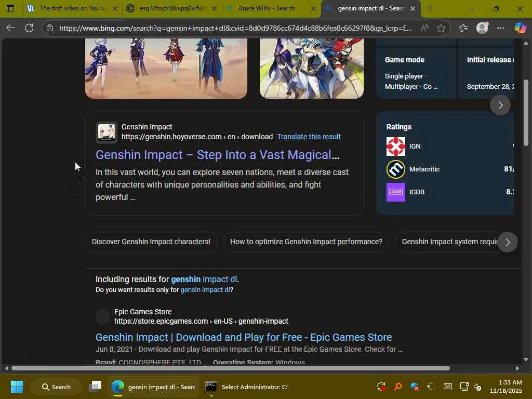This screenshot has width=532, height=399.
Task: Open Read aloud icon in address bar
Action: pyautogui.click(x=424, y=28)
